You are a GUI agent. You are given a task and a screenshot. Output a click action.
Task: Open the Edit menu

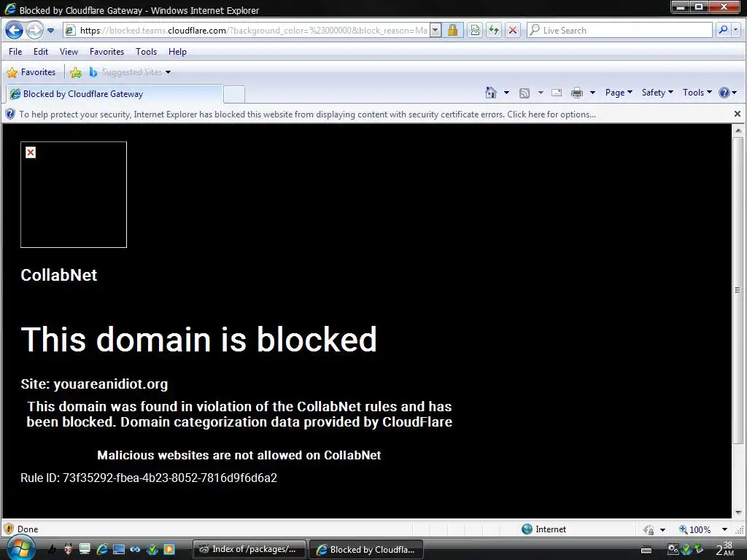pyautogui.click(x=41, y=52)
